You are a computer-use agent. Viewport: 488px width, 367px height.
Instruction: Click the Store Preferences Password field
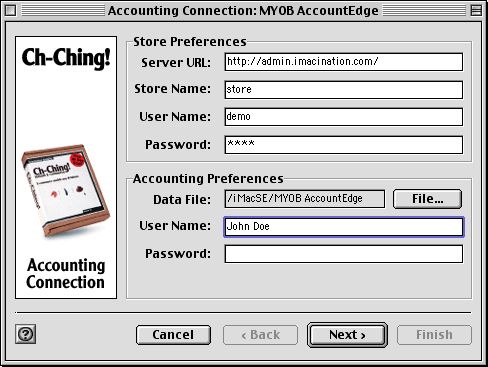click(x=344, y=145)
